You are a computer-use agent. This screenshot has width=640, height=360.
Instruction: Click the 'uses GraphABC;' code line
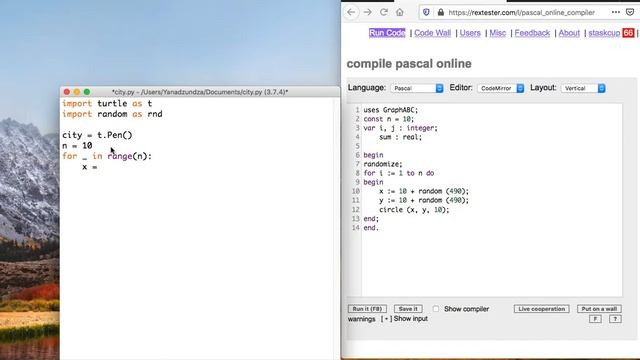point(391,110)
